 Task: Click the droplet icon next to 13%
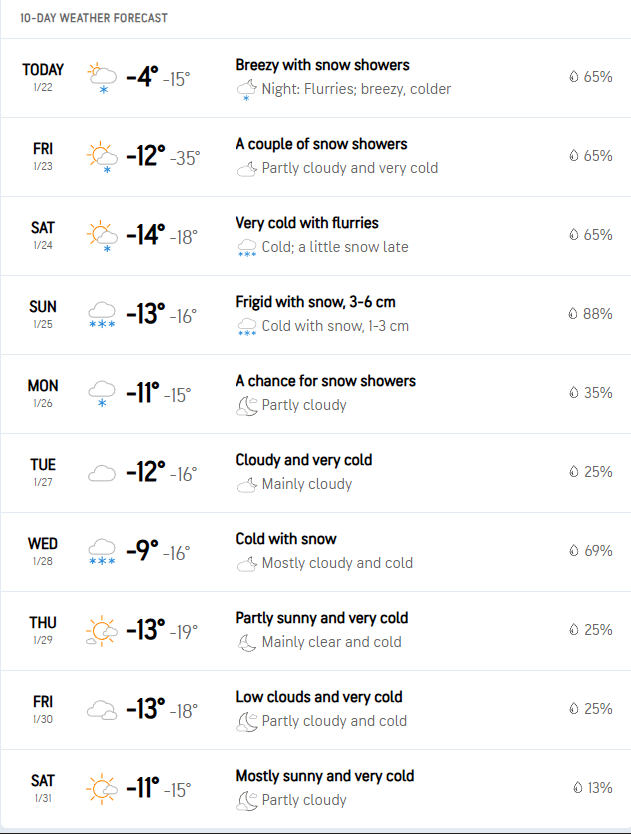click(577, 788)
